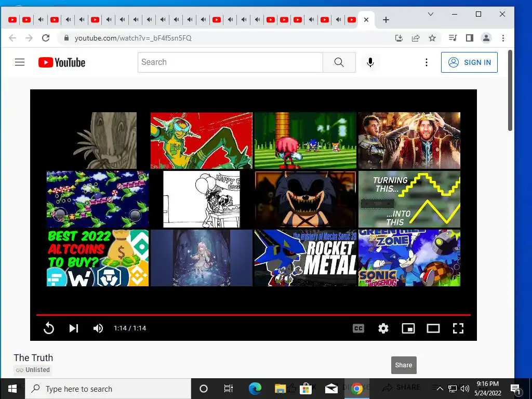Open File Explorer from taskbar

[280, 389]
